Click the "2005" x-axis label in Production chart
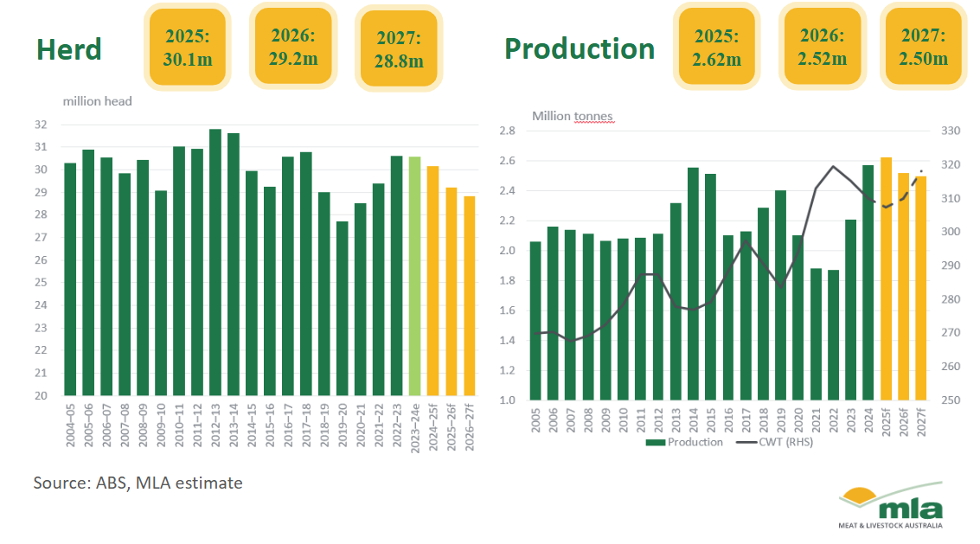The width and height of the screenshot is (980, 544). pyautogui.click(x=535, y=420)
